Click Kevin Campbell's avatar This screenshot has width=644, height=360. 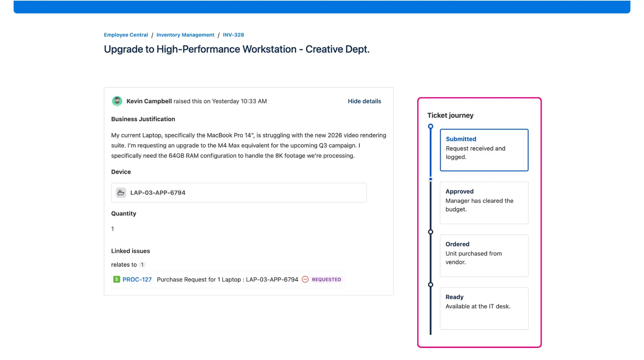117,101
